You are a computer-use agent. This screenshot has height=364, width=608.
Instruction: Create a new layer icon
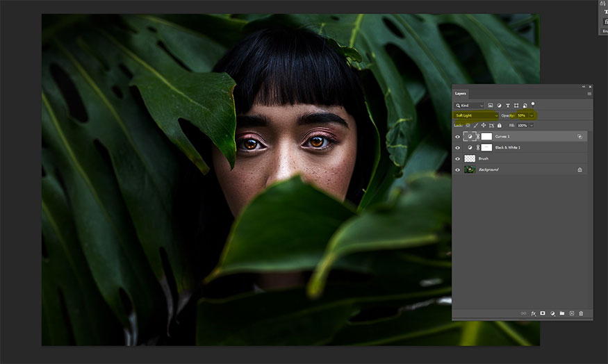(572, 313)
